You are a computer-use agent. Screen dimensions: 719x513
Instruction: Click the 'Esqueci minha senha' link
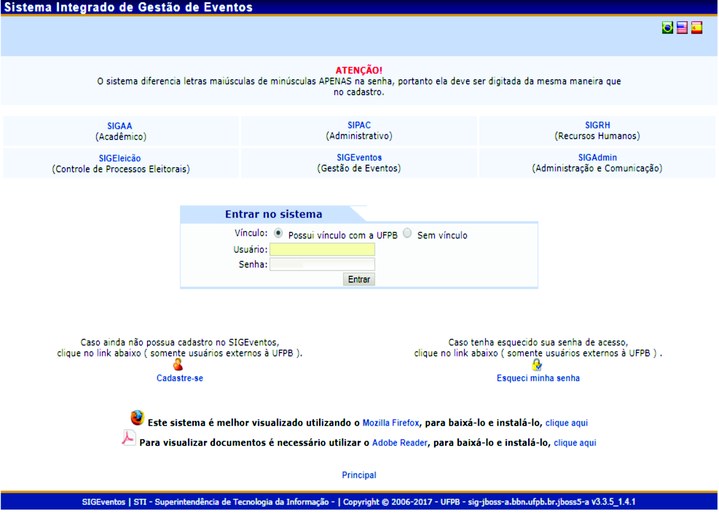[538, 378]
